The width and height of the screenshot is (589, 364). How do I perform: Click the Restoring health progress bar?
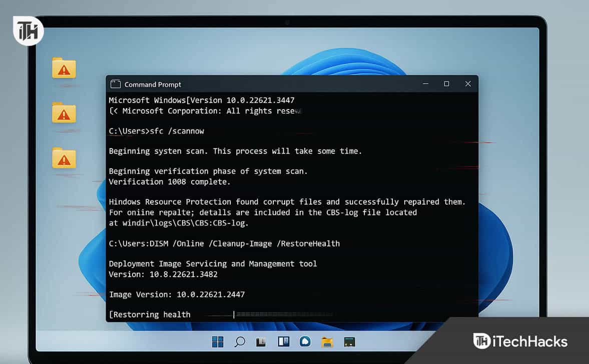tap(283, 314)
